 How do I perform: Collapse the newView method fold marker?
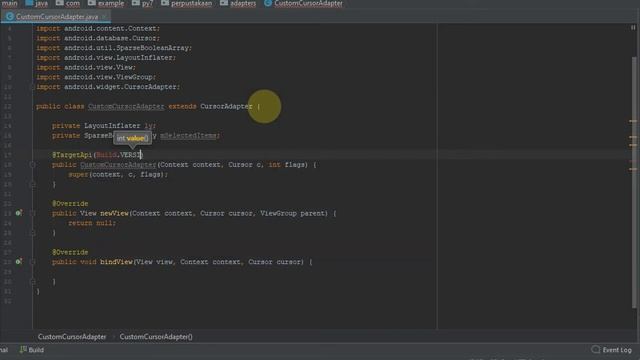[x=33, y=213]
